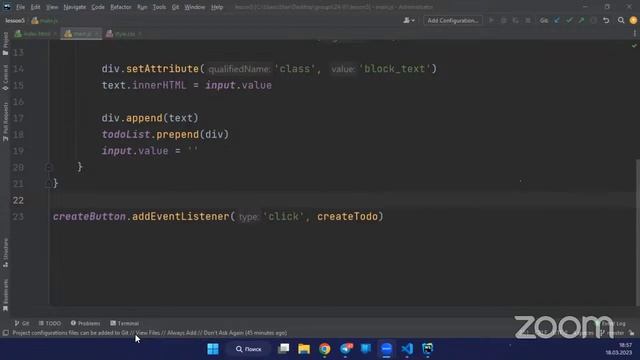Click the Search Everywhere magnifier icon
The image size is (640, 360).
pyautogui.click(x=621, y=20)
